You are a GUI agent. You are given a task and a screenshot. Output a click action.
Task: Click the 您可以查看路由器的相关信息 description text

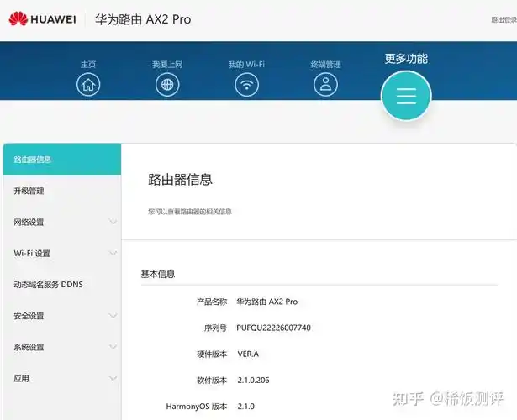190,212
